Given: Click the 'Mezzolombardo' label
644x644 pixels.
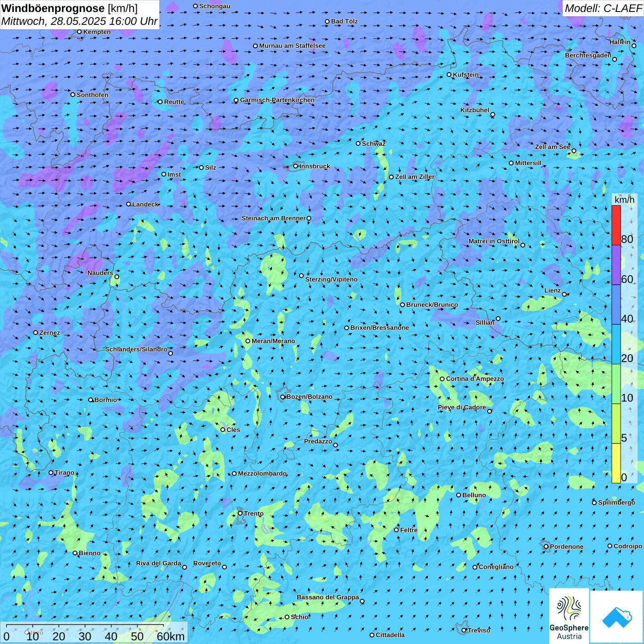Looking at the screenshot, I should (x=263, y=473).
